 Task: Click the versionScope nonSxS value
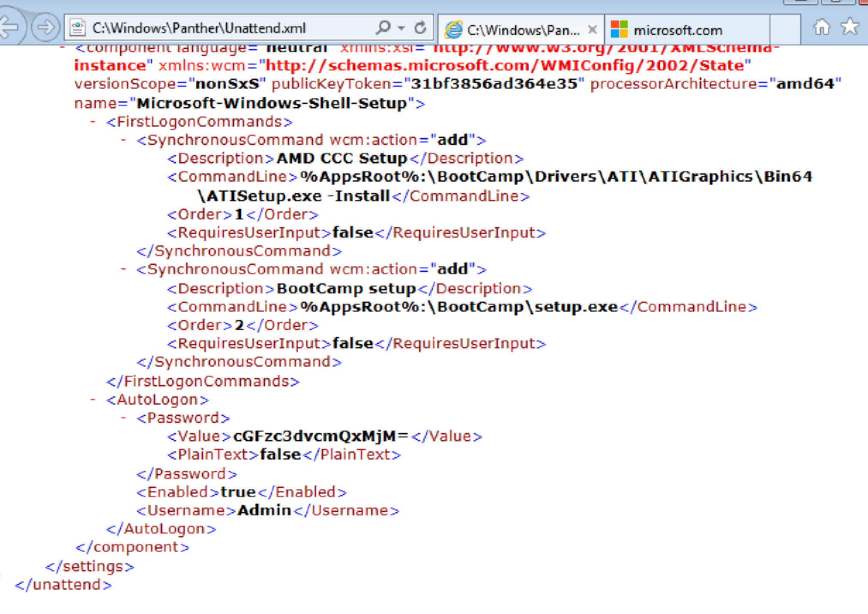pyautogui.click(x=227, y=84)
